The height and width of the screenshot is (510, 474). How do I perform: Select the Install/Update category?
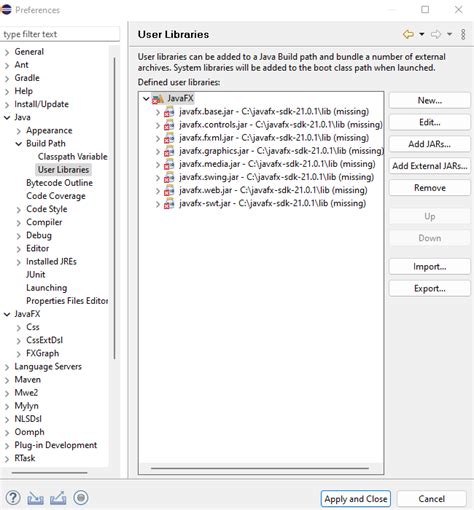tap(41, 104)
